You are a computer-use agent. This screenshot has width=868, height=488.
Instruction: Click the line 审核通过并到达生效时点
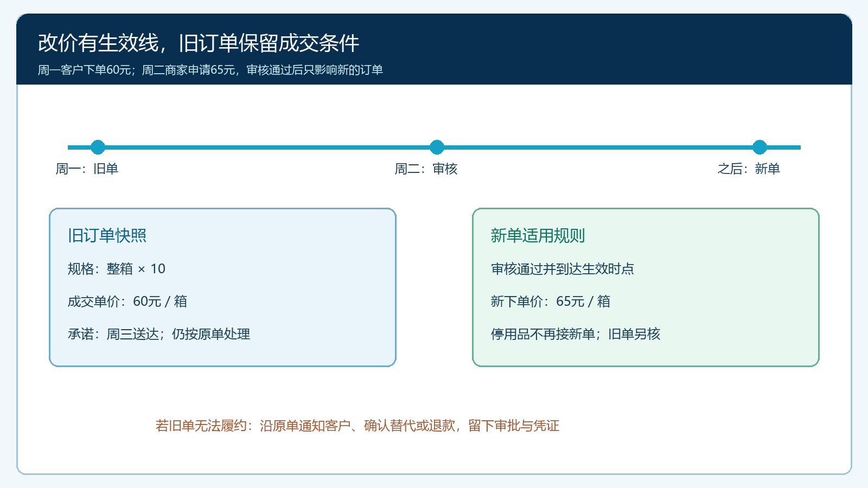click(563, 269)
